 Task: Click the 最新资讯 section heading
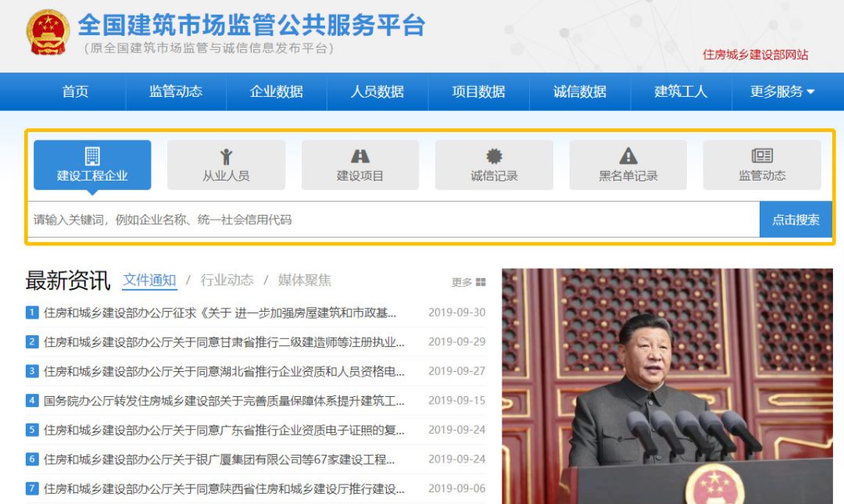point(68,281)
